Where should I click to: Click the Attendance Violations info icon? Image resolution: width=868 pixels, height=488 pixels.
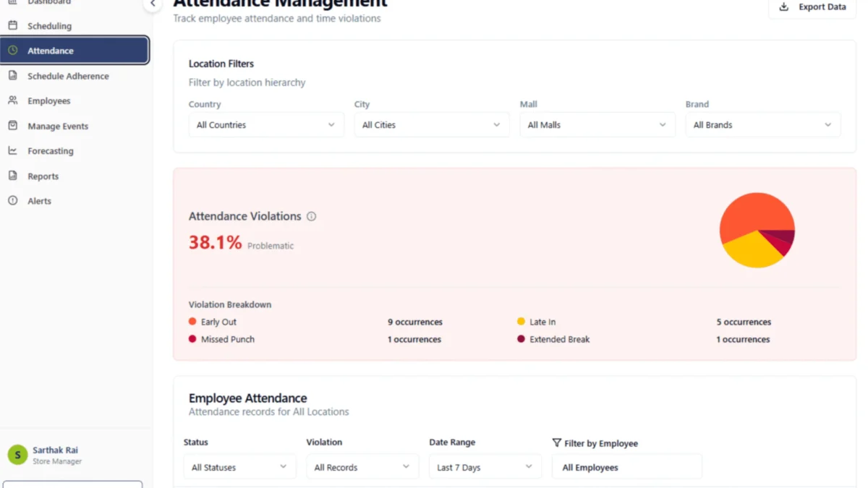click(311, 216)
